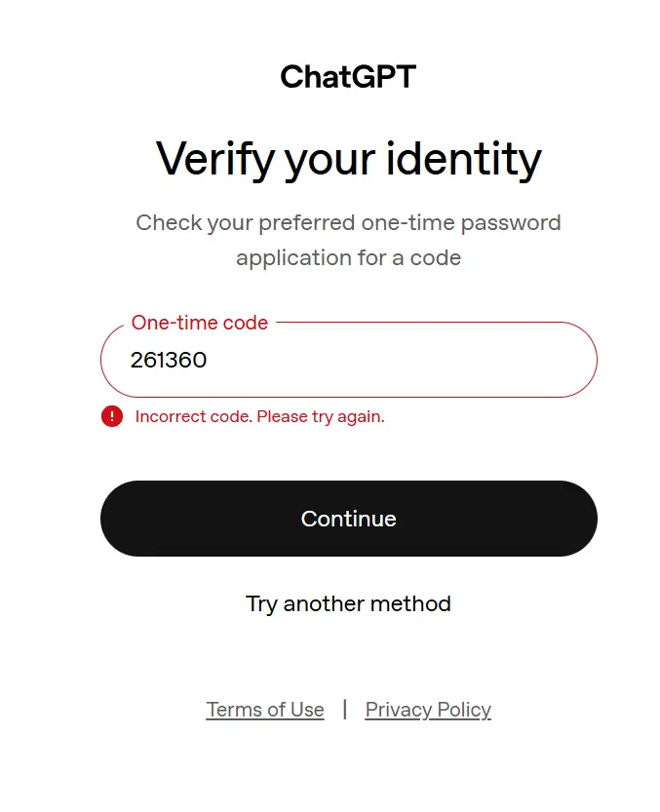Open the Terms of Use link
Screen dimensions: 660x812
(x=265, y=710)
